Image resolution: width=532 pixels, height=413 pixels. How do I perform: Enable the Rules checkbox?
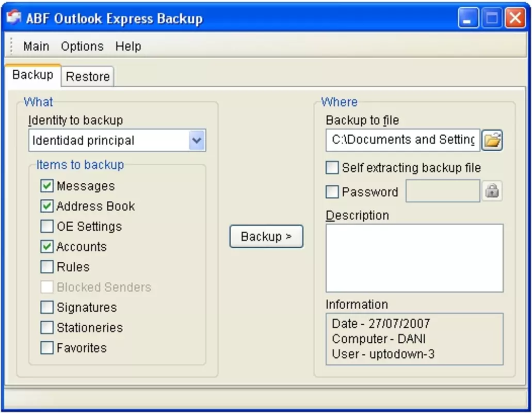click(47, 267)
